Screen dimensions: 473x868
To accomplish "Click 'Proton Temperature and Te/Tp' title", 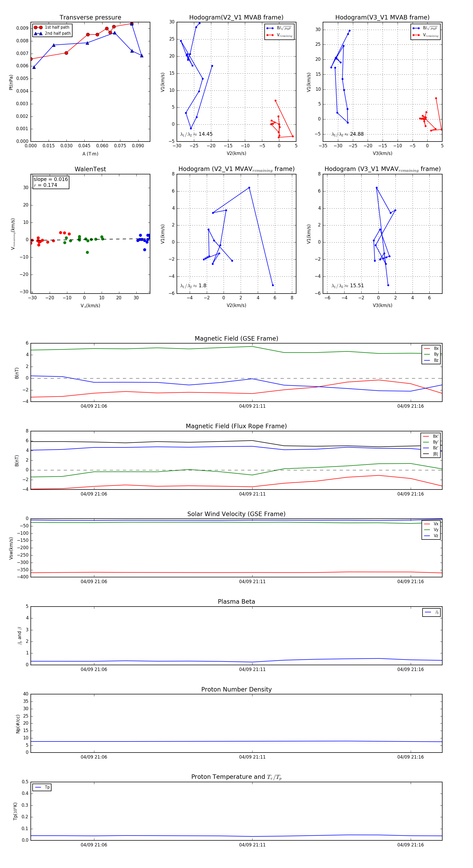I will click(x=236, y=777).
